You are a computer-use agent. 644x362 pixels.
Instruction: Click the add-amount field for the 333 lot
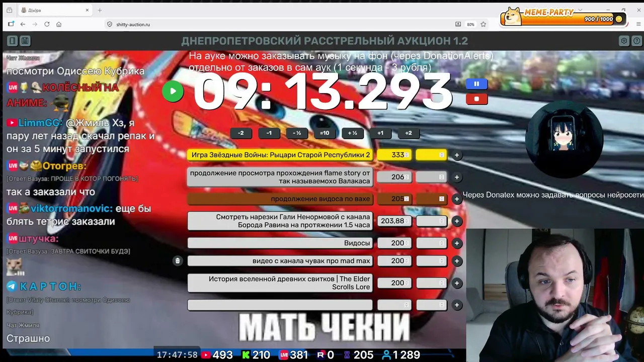coord(431,155)
